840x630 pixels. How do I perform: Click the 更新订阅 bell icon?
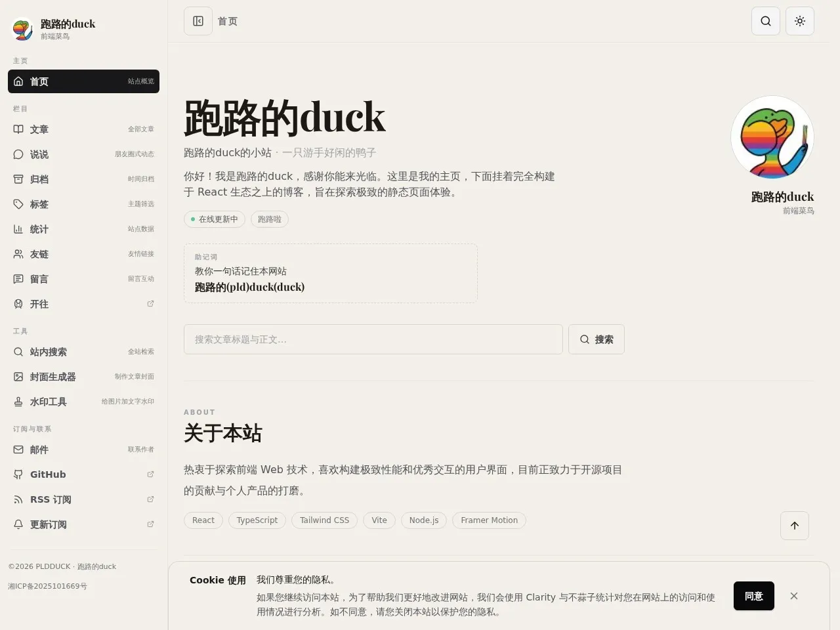[18, 524]
